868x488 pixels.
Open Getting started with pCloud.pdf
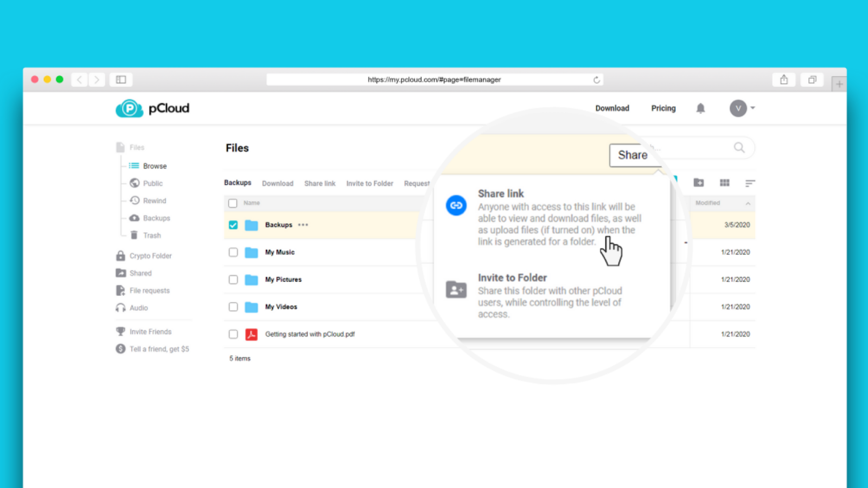[x=310, y=335]
